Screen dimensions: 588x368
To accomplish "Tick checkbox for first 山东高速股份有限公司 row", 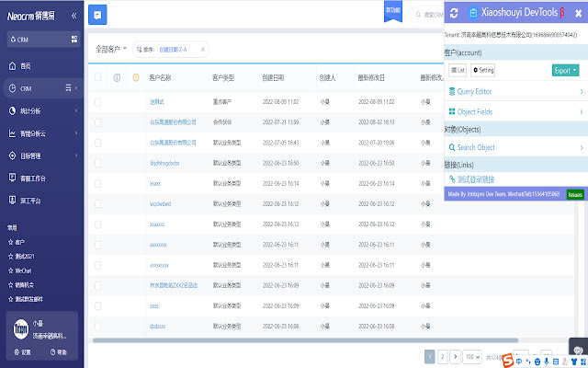I will click(98, 122).
